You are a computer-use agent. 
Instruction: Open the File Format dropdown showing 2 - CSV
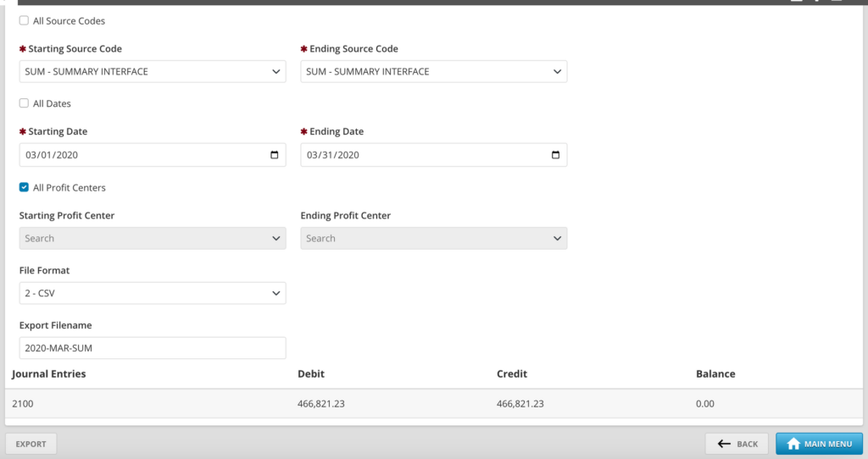[153, 293]
